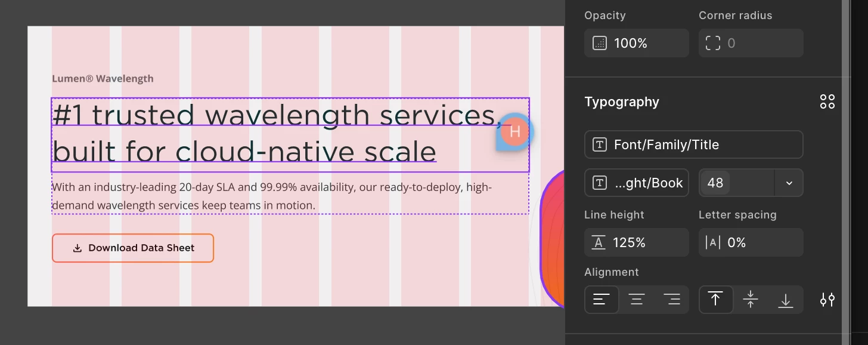The image size is (868, 345).
Task: Click the Alignment label
Action: [612, 272]
